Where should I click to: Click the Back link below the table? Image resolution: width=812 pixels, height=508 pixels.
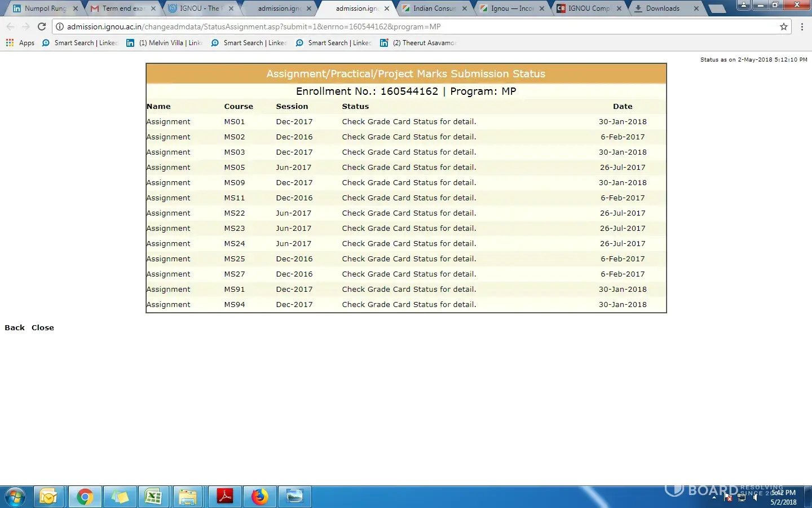tap(15, 327)
